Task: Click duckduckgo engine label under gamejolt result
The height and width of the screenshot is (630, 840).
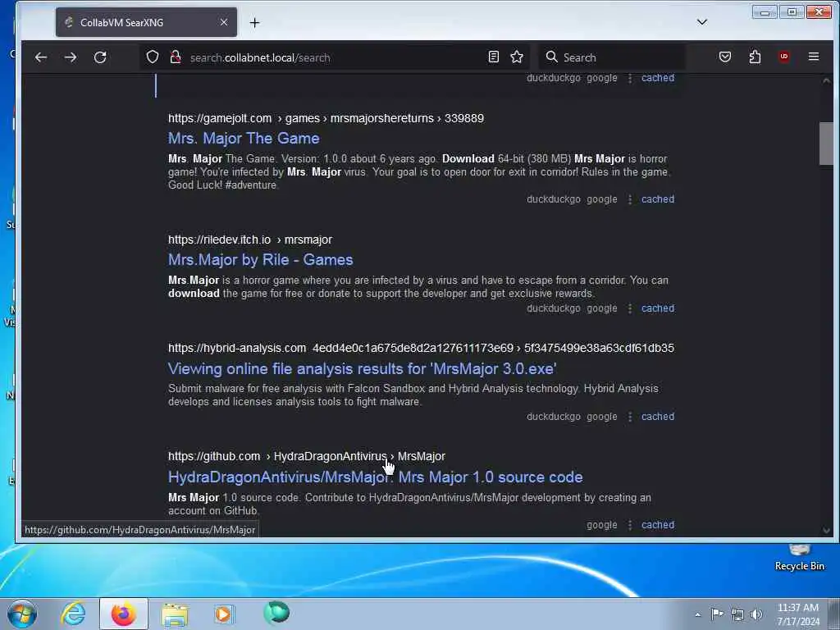Action: [x=554, y=199]
